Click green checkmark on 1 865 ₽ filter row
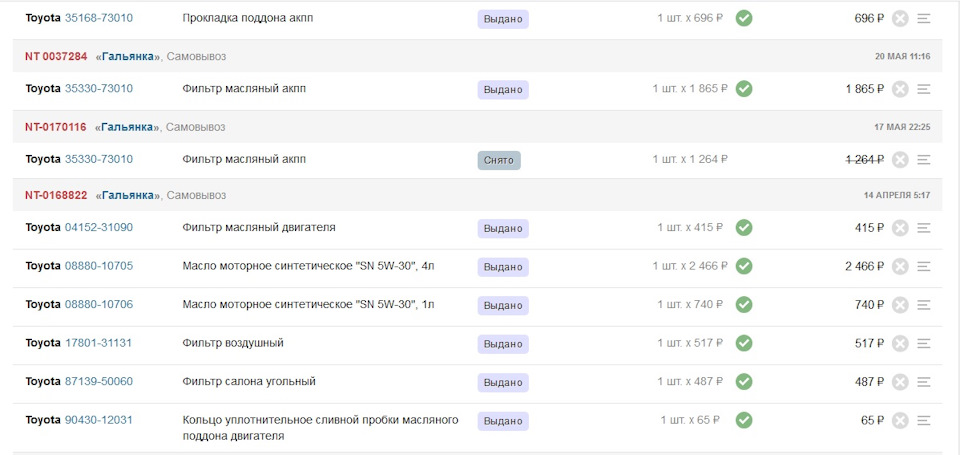The width and height of the screenshot is (960, 455). [x=744, y=89]
